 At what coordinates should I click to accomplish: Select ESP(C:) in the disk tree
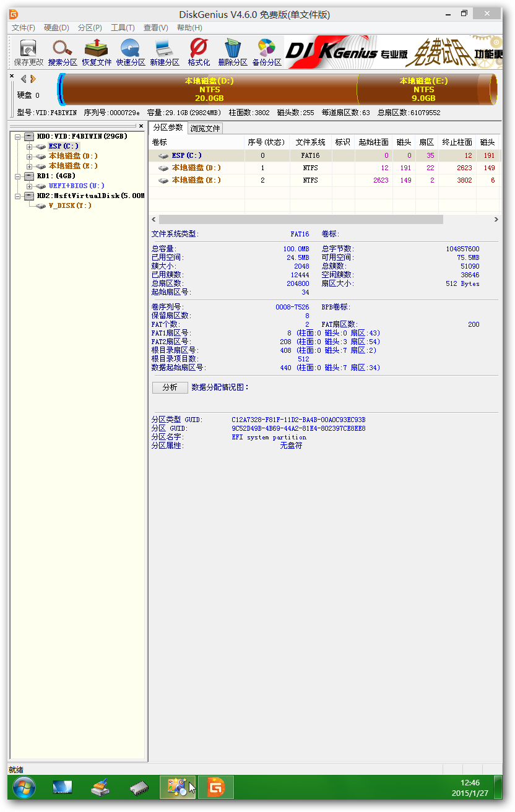64,146
